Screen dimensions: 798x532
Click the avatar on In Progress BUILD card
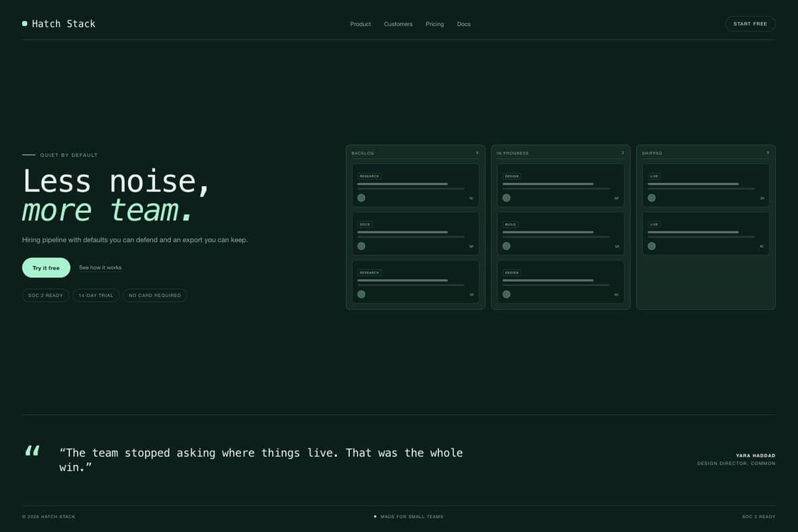506,246
